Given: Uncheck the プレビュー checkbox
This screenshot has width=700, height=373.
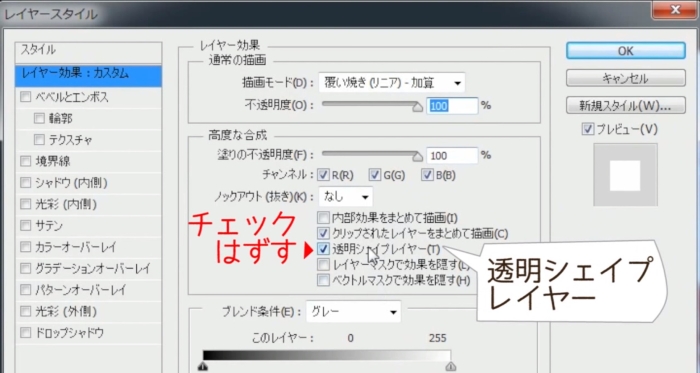Looking at the screenshot, I should point(588,129).
